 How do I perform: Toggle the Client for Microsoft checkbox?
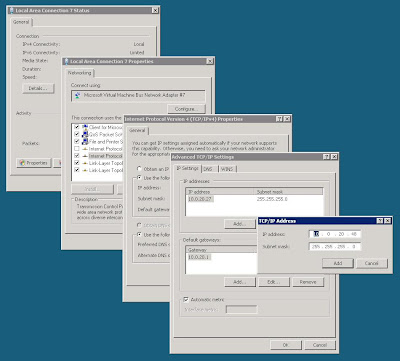coord(77,127)
